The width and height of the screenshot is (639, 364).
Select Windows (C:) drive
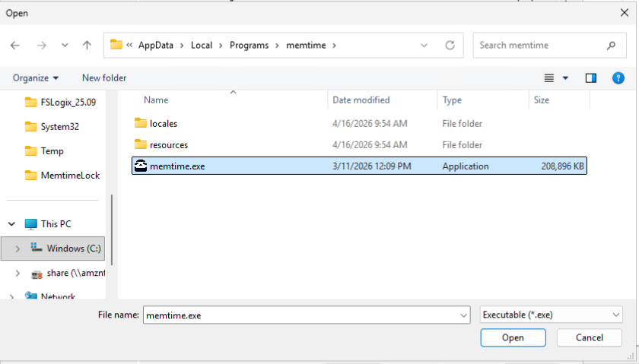[65, 248]
